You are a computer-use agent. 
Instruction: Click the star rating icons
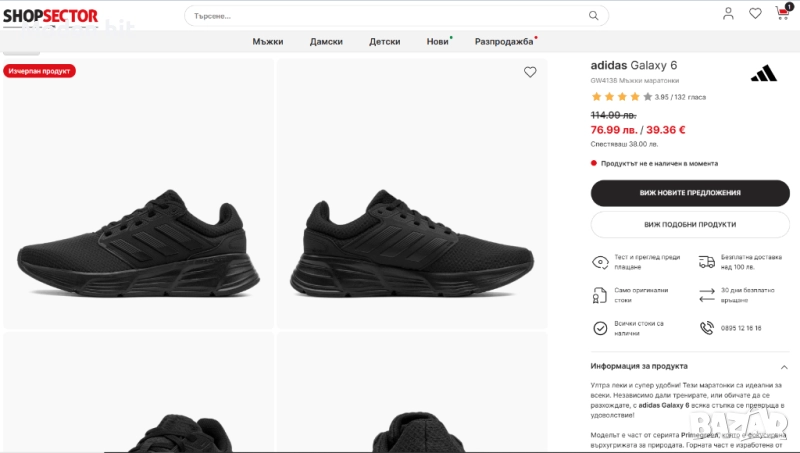(621, 97)
